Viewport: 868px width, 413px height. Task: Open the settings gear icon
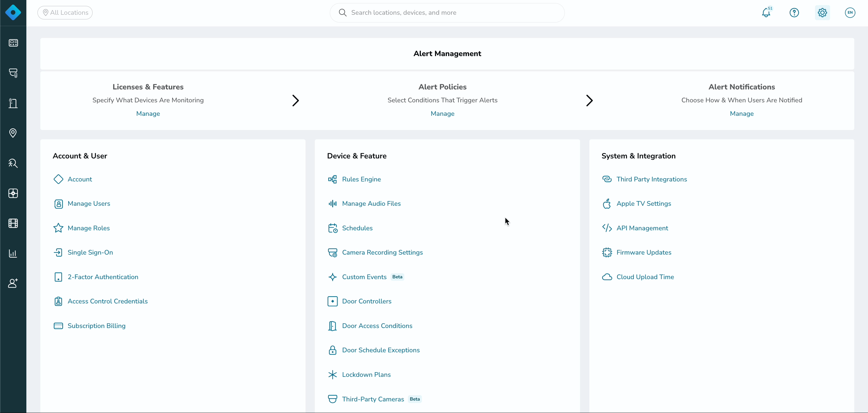tap(822, 13)
